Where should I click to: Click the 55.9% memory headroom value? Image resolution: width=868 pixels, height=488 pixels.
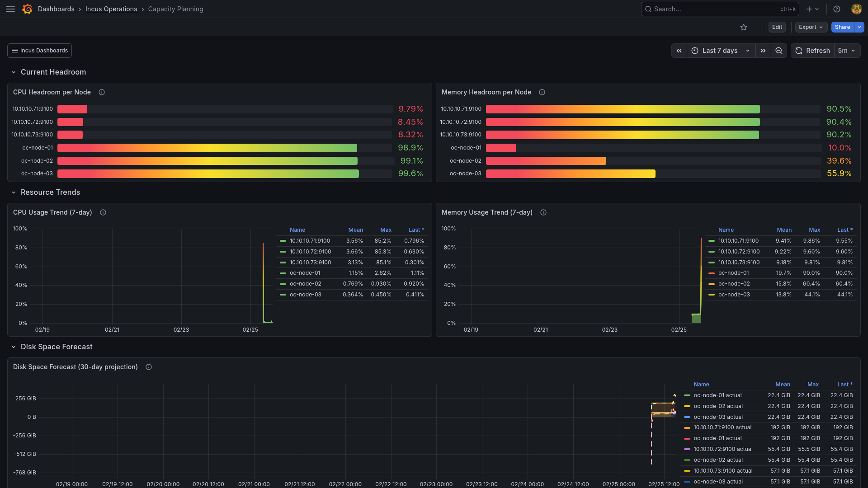tap(839, 174)
